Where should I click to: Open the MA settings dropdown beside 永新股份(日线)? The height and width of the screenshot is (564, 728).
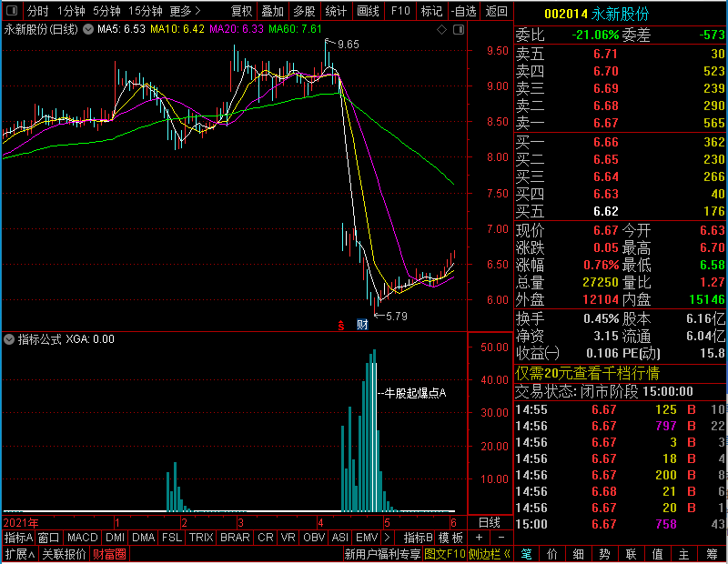tap(88, 29)
